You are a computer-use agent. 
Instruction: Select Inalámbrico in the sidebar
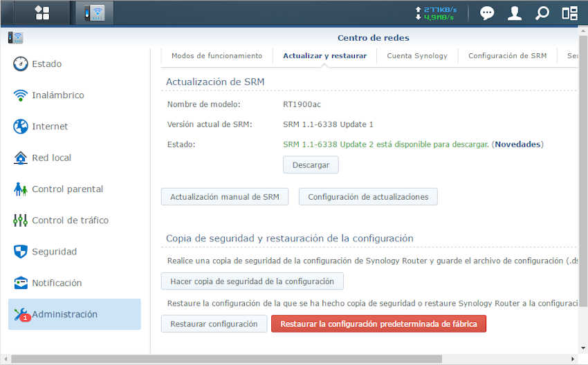(x=74, y=95)
